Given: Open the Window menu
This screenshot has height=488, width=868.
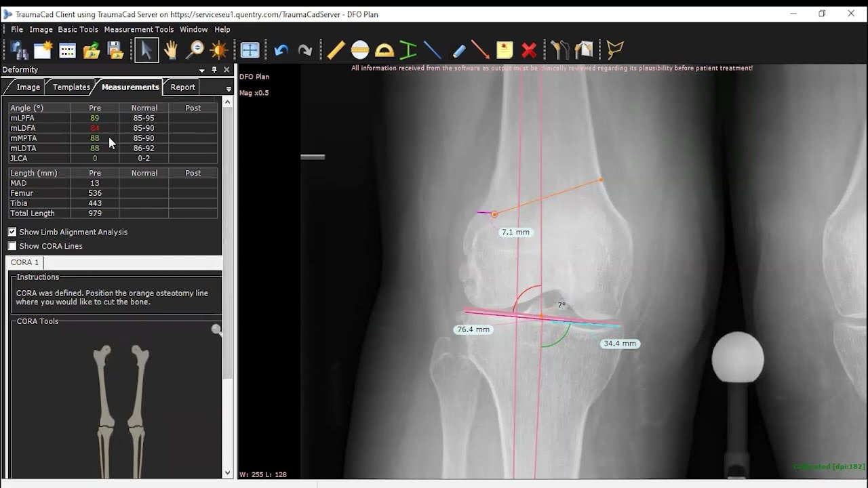Looking at the screenshot, I should click(x=193, y=29).
